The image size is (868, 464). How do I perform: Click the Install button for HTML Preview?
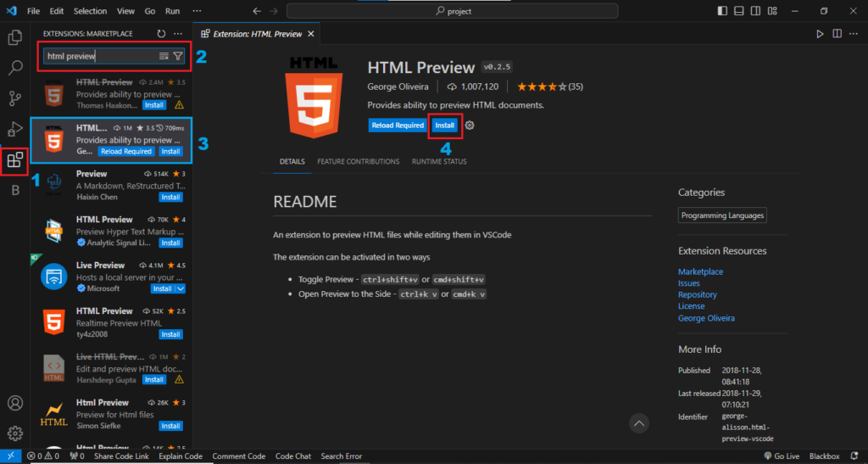pos(445,126)
